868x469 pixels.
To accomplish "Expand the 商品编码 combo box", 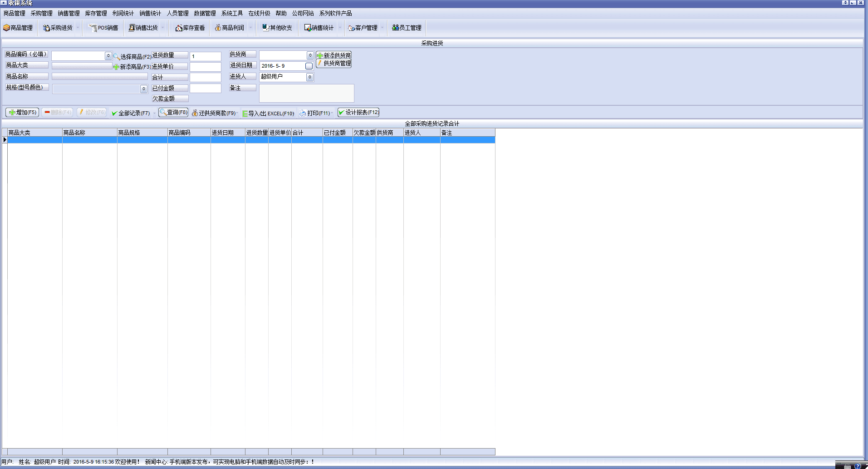I will point(108,56).
